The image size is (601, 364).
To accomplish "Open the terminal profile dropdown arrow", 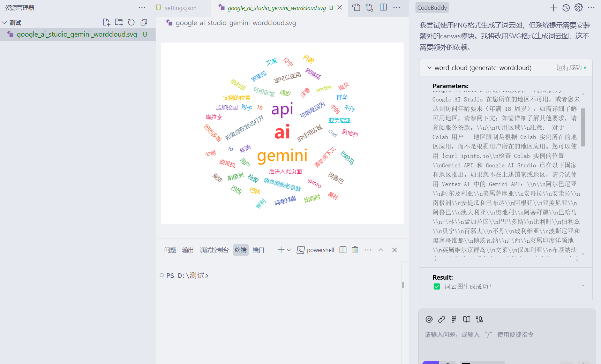I will [x=290, y=250].
